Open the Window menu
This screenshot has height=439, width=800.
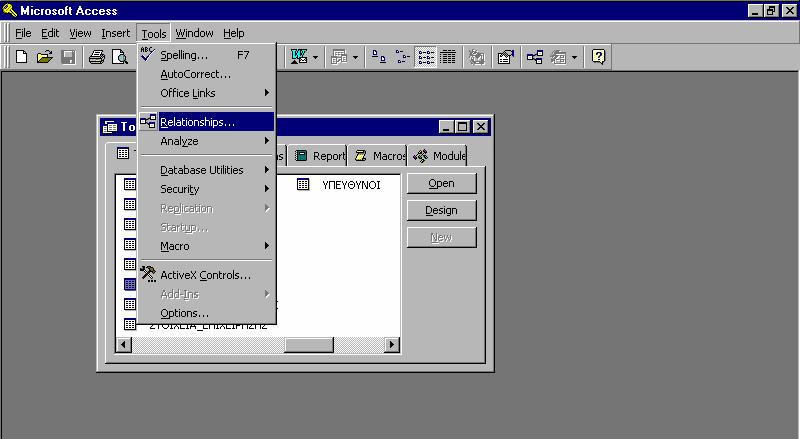pyautogui.click(x=194, y=33)
